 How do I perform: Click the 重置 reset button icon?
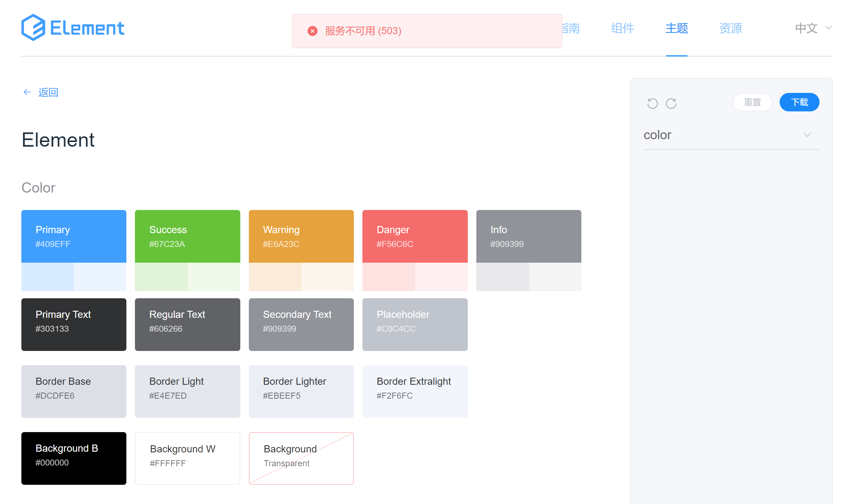[752, 102]
